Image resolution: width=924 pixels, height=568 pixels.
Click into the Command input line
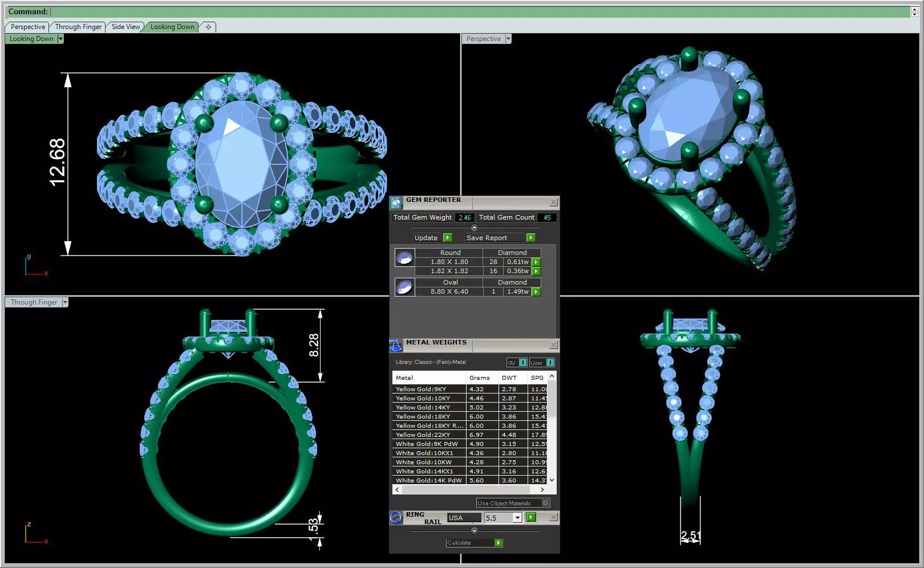click(x=480, y=11)
